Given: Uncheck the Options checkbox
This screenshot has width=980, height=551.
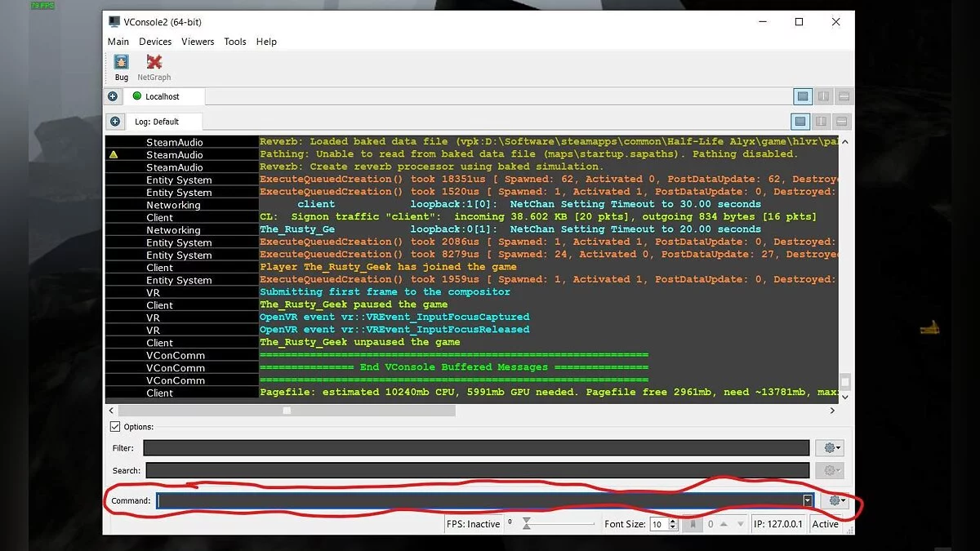Looking at the screenshot, I should (x=114, y=427).
